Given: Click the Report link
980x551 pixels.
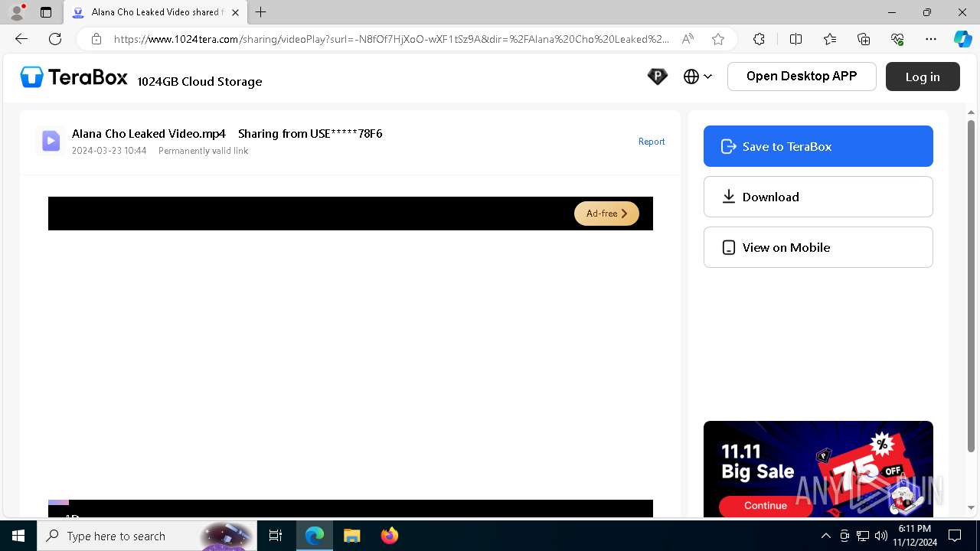Looking at the screenshot, I should [x=652, y=142].
